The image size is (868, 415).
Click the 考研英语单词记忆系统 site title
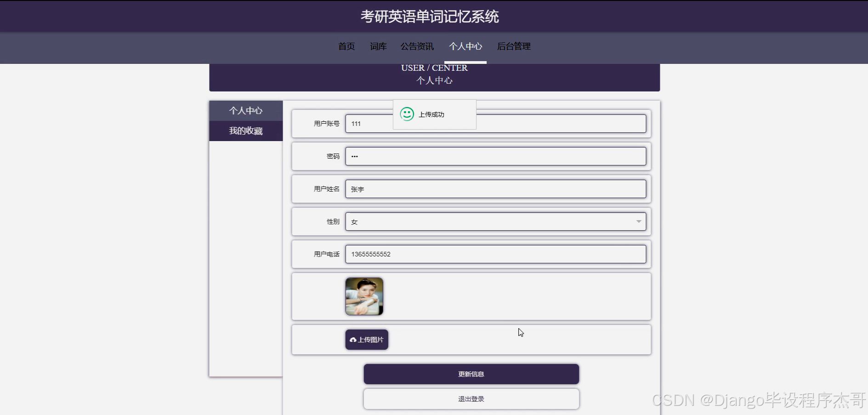(x=430, y=17)
